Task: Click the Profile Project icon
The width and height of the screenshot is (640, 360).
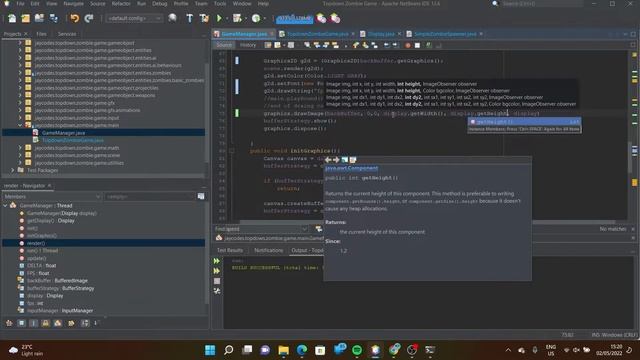Action: click(256, 18)
